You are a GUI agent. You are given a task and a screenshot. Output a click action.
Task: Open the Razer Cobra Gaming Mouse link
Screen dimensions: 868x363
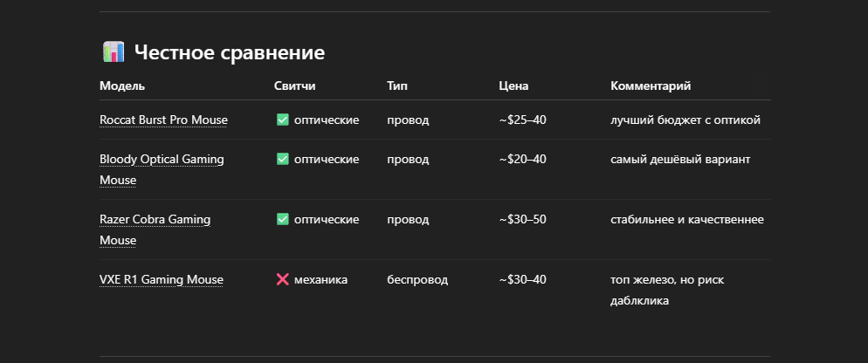(155, 229)
